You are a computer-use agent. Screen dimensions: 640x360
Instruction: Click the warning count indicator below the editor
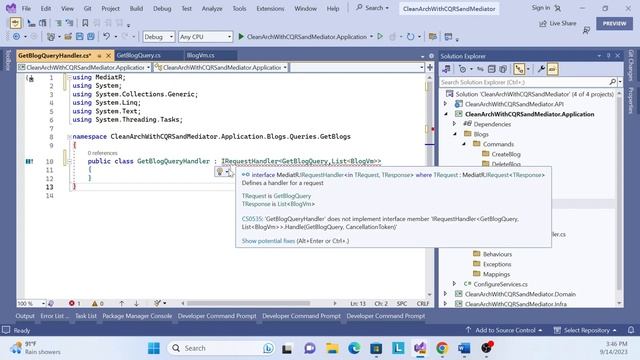pos(98,303)
